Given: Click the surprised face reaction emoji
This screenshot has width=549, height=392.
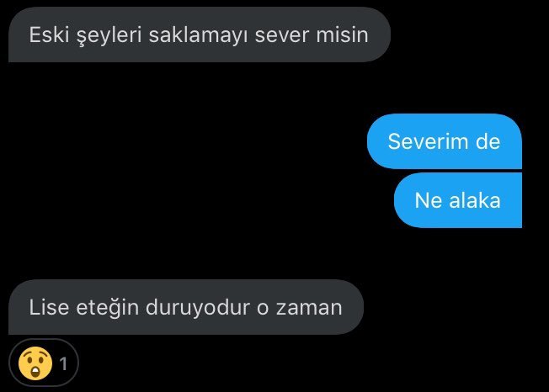Looking at the screenshot, I should pos(35,363).
